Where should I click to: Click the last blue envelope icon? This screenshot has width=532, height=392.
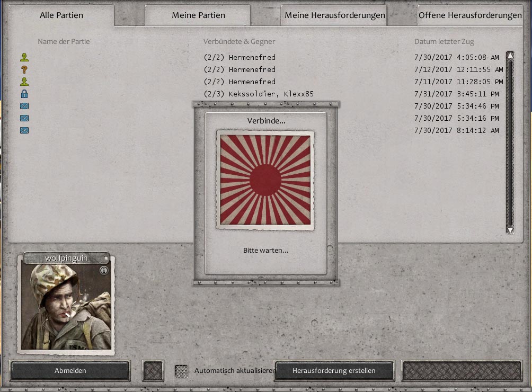point(24,130)
